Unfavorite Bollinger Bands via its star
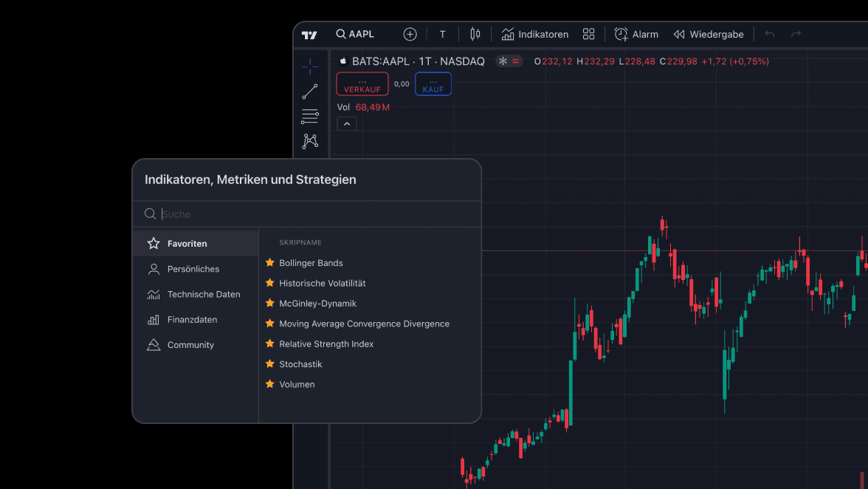This screenshot has width=868, height=489. (x=269, y=262)
